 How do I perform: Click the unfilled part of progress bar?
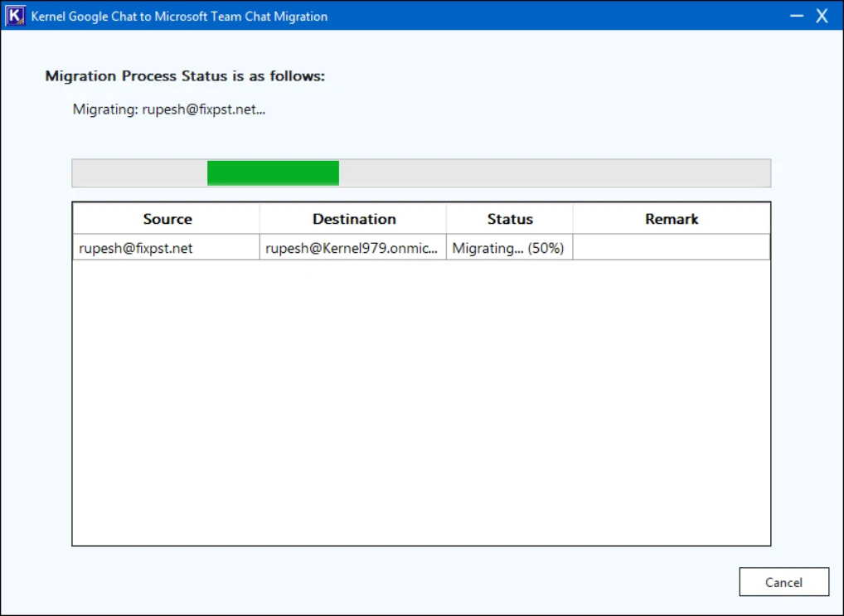pos(555,172)
